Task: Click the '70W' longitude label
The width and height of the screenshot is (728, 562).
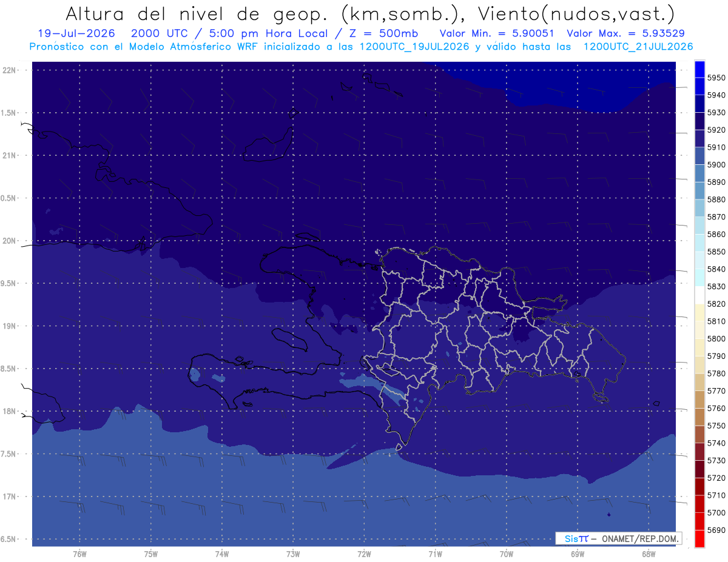Action: [507, 554]
